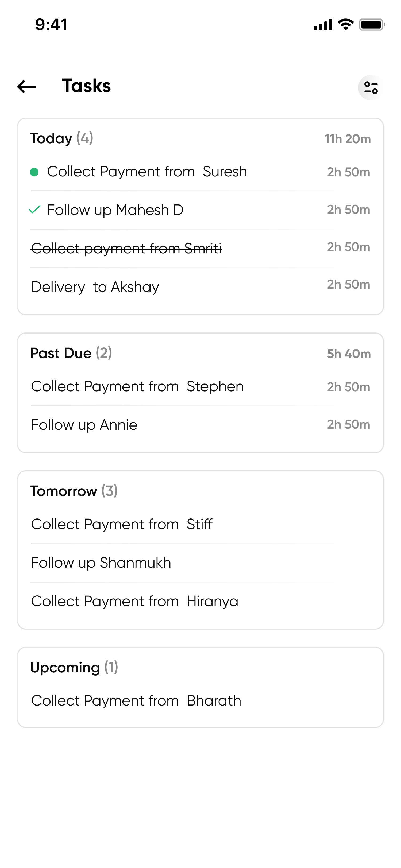The image size is (401, 868).
Task: Open Collect Payment from Suresh task
Action: pyautogui.click(x=147, y=172)
